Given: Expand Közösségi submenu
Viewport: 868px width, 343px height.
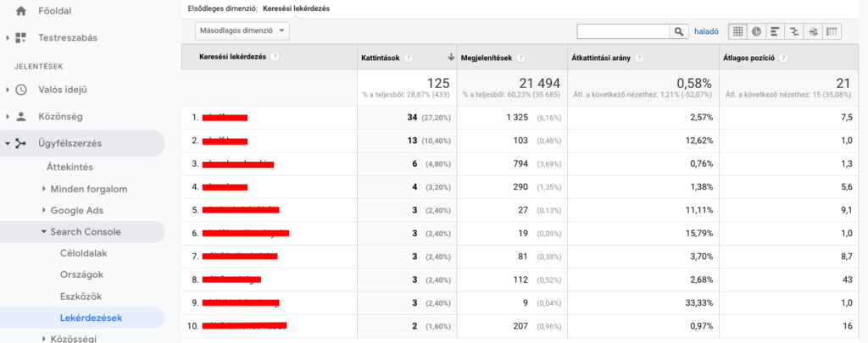Looking at the screenshot, I should coord(44,339).
